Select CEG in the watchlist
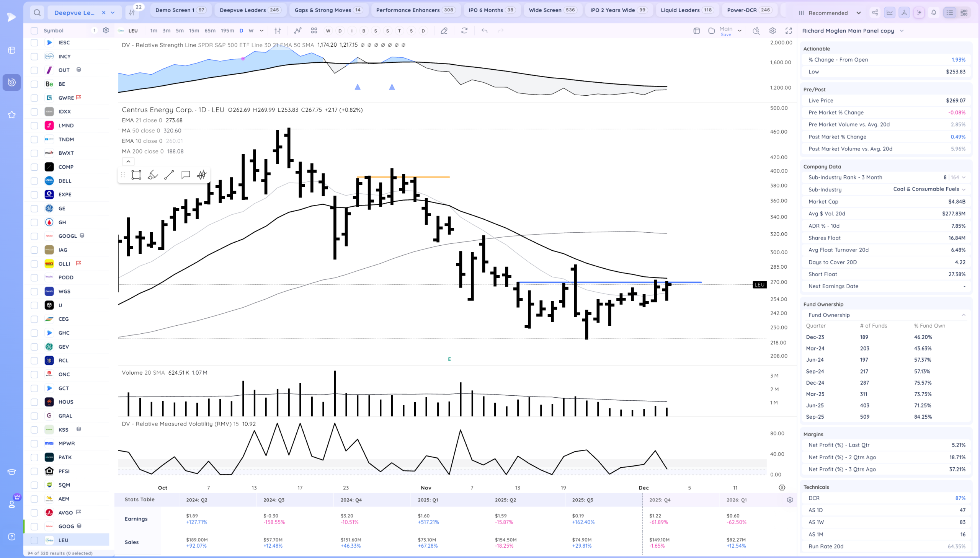 click(64, 319)
